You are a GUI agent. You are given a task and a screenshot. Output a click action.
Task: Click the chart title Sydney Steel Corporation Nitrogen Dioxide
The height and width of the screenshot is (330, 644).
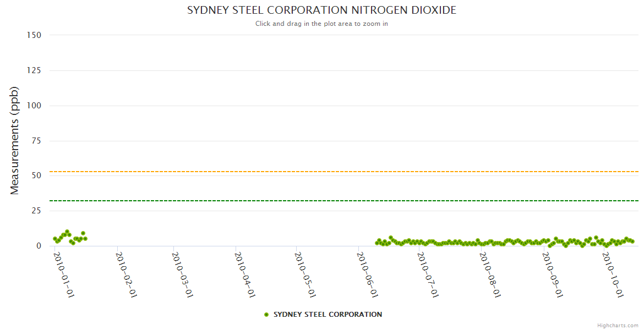click(321, 10)
